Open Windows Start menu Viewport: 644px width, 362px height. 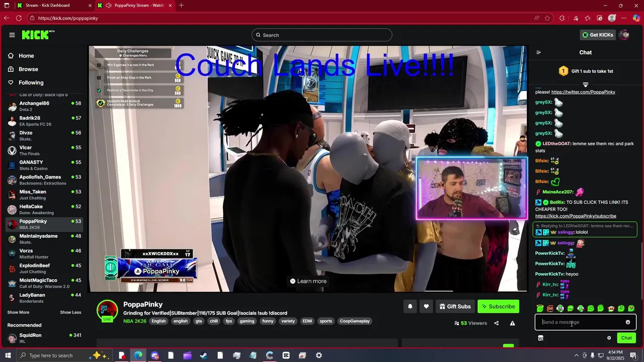tap(7, 355)
